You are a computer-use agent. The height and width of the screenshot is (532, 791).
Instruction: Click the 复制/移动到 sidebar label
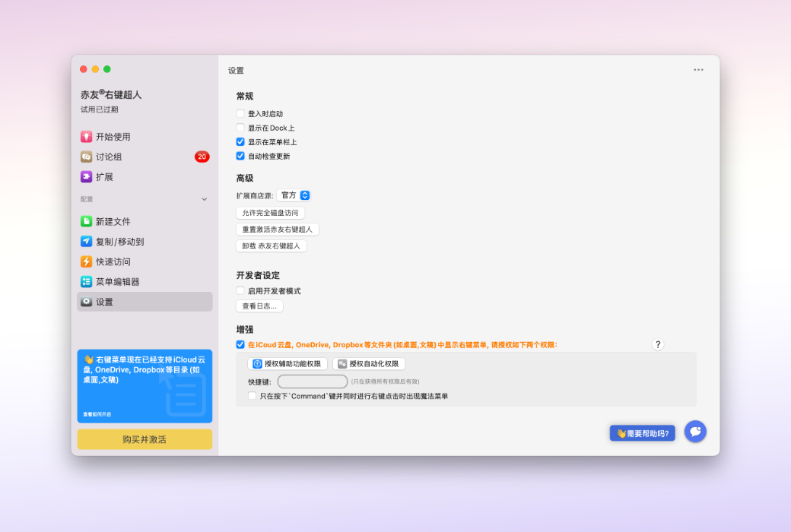[120, 242]
